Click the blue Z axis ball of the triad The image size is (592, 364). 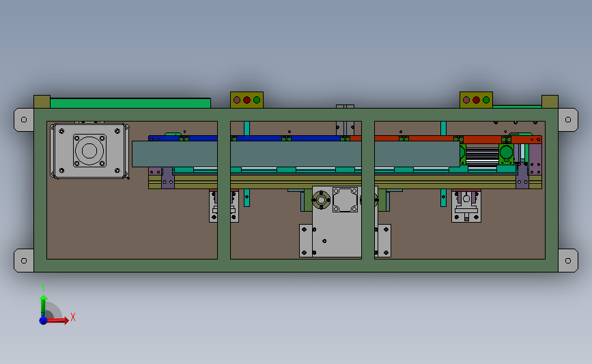(x=44, y=320)
